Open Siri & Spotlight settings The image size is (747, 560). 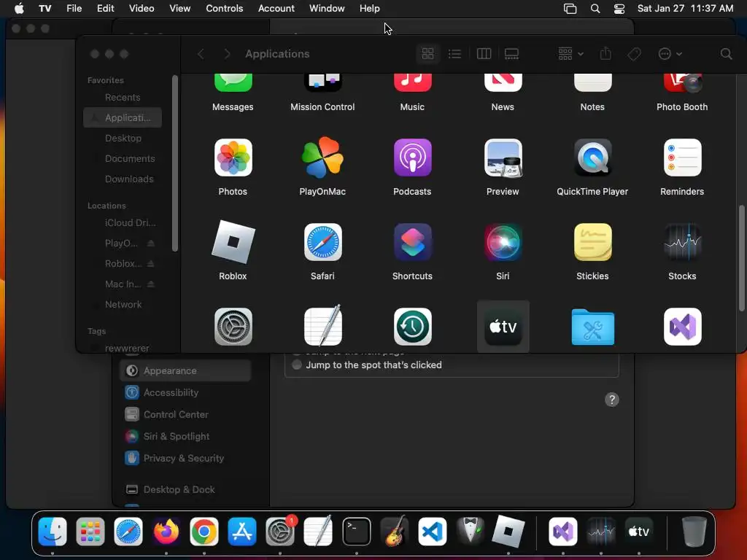pyautogui.click(x=185, y=436)
